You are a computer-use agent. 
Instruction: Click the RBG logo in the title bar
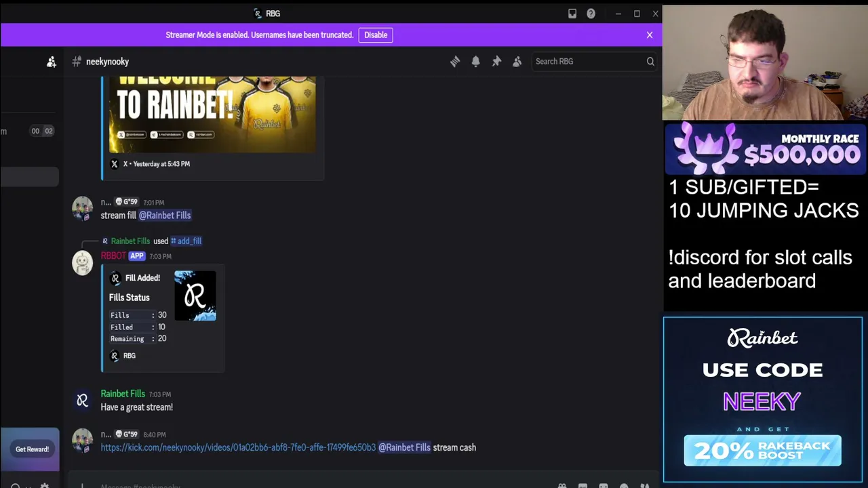tap(257, 14)
